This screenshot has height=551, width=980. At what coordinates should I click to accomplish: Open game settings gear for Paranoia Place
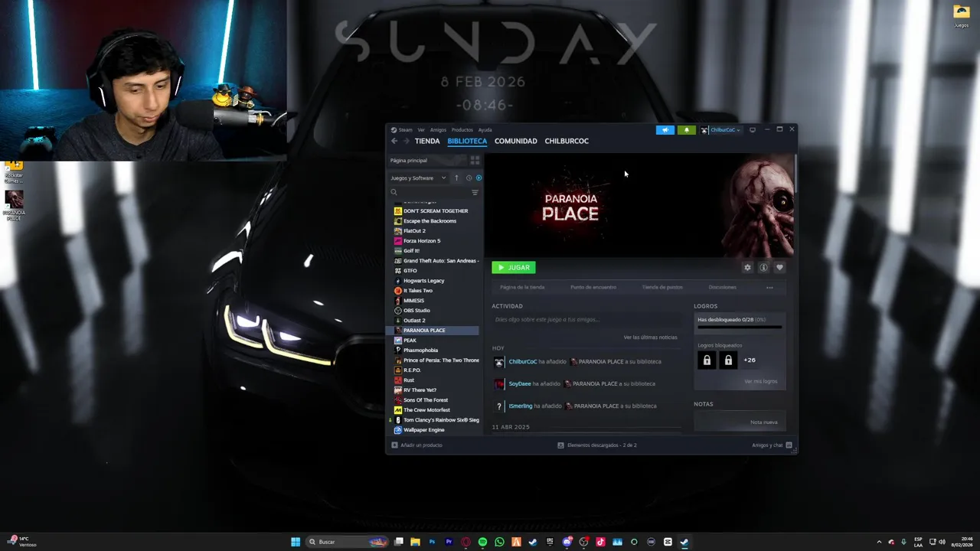click(747, 268)
